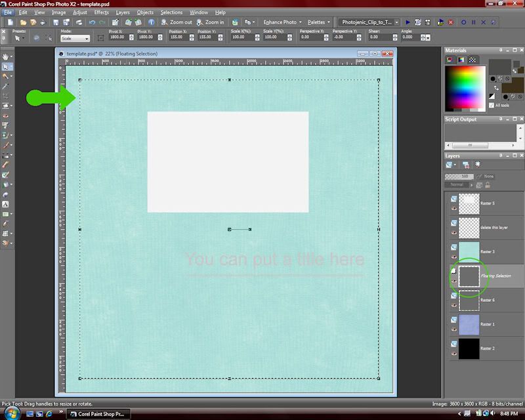The width and height of the screenshot is (525, 420).
Task: Click the Save disk icon
Action: (56, 22)
